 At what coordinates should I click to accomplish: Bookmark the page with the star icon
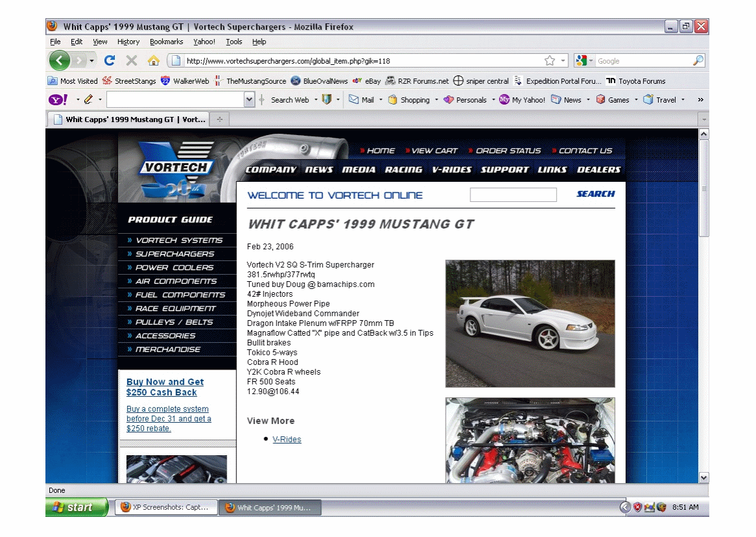point(550,61)
